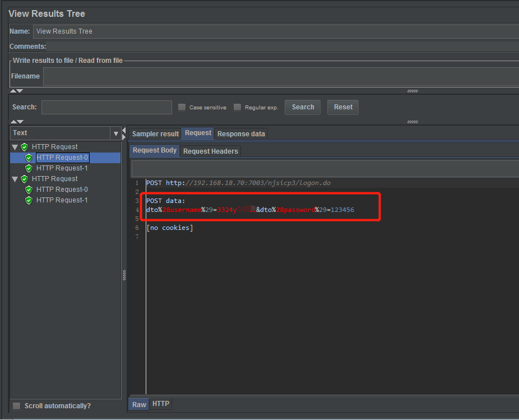Screen dimensions: 519x420
Task: Click the split-pane arrows above the Search row
Action: tap(17, 91)
